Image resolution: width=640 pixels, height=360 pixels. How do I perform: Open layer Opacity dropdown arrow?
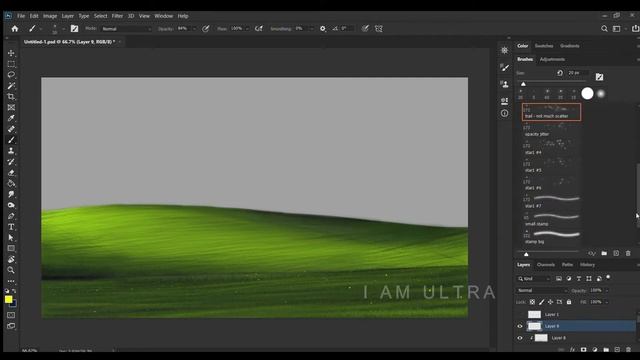(607, 291)
